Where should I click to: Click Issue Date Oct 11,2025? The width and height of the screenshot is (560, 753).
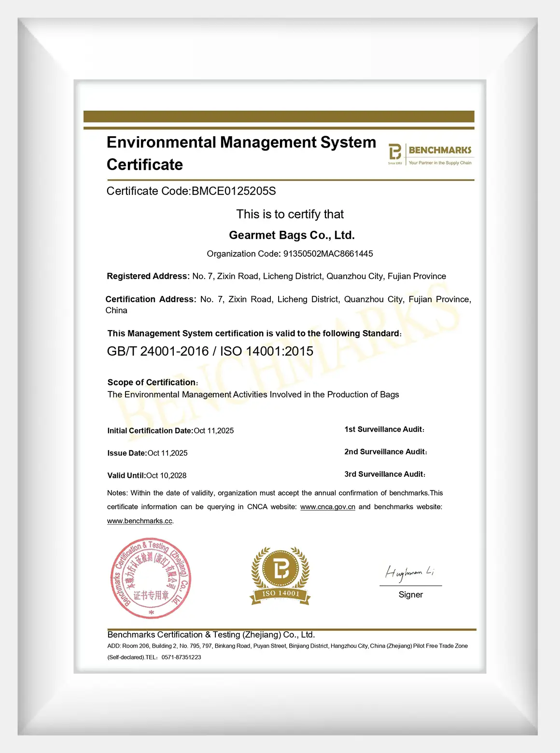pyautogui.click(x=147, y=453)
